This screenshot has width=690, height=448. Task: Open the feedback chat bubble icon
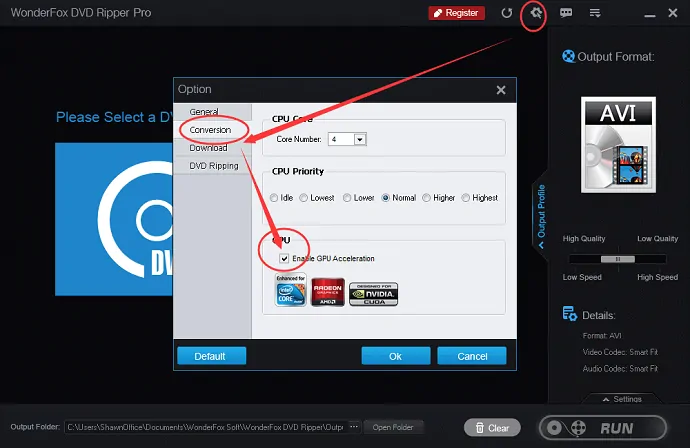(566, 13)
